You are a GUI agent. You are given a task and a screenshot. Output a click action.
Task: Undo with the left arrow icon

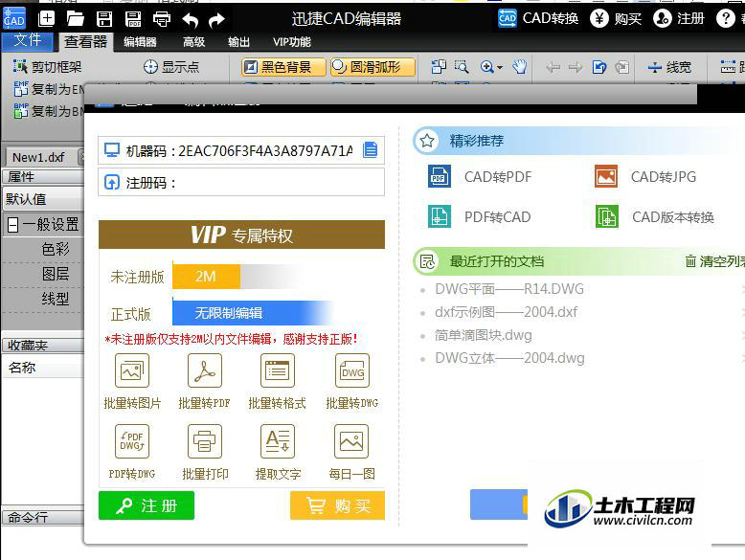point(190,19)
